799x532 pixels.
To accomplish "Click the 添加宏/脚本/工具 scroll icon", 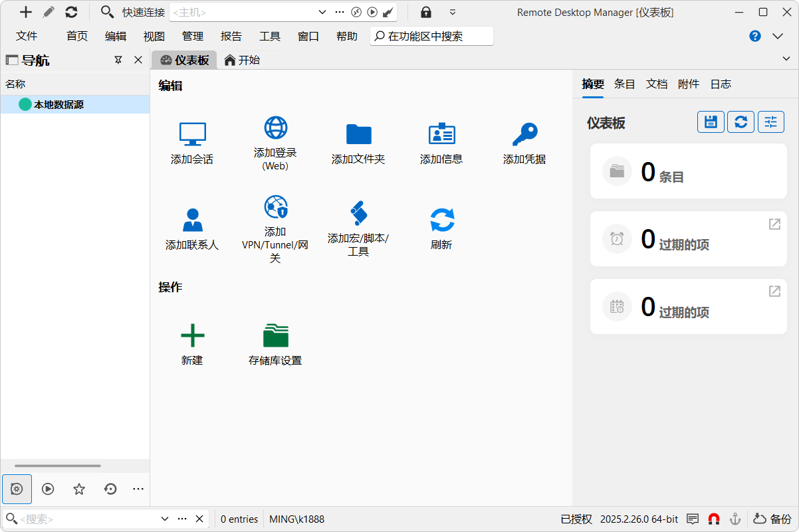I will click(x=358, y=213).
